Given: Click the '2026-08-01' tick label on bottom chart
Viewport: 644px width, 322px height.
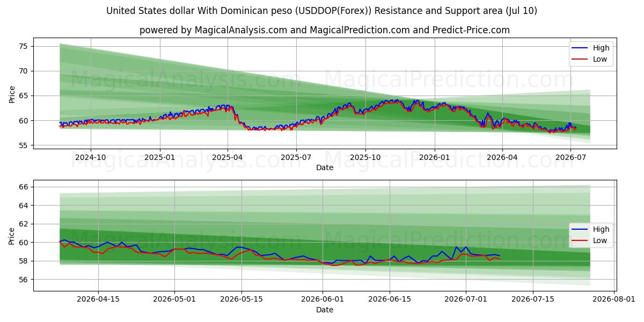Looking at the screenshot, I should pos(613,300).
